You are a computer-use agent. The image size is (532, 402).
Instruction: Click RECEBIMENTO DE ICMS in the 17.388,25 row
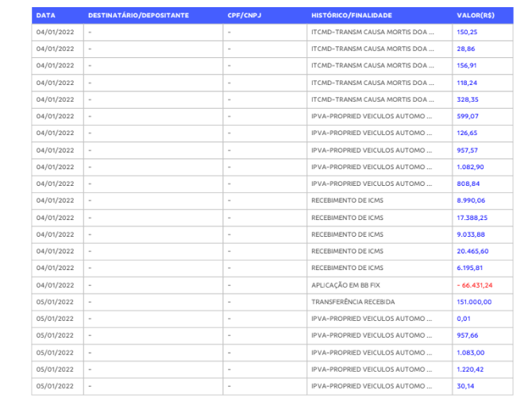point(348,218)
